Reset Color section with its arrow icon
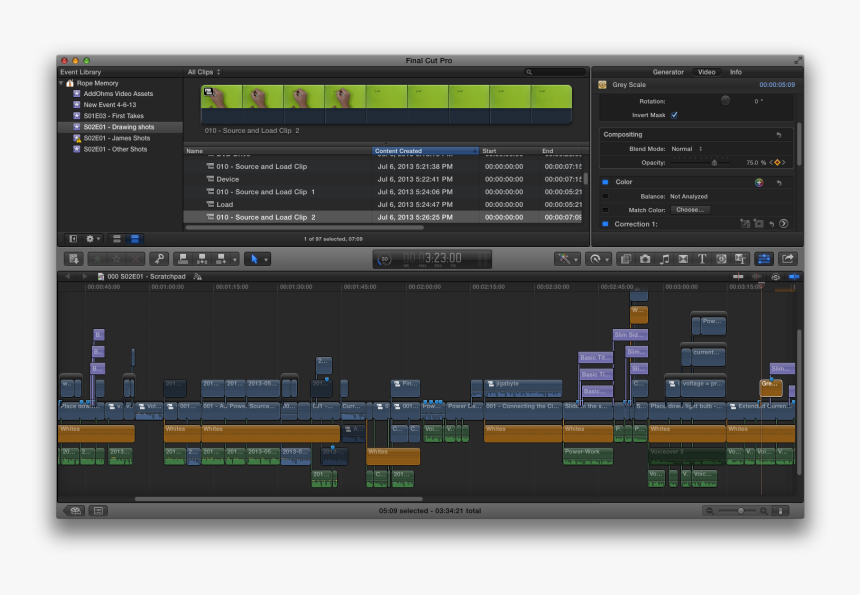860x595 pixels. pyautogui.click(x=779, y=183)
